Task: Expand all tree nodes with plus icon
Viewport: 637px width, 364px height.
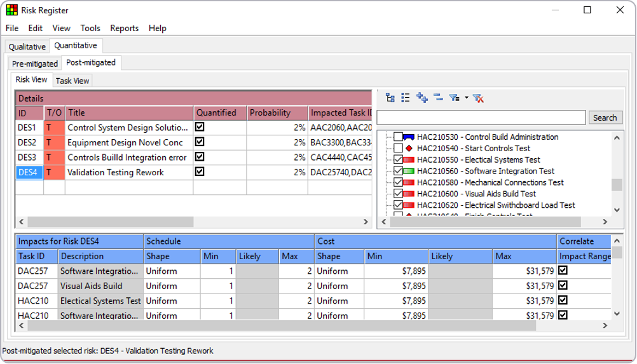Action: coord(422,98)
